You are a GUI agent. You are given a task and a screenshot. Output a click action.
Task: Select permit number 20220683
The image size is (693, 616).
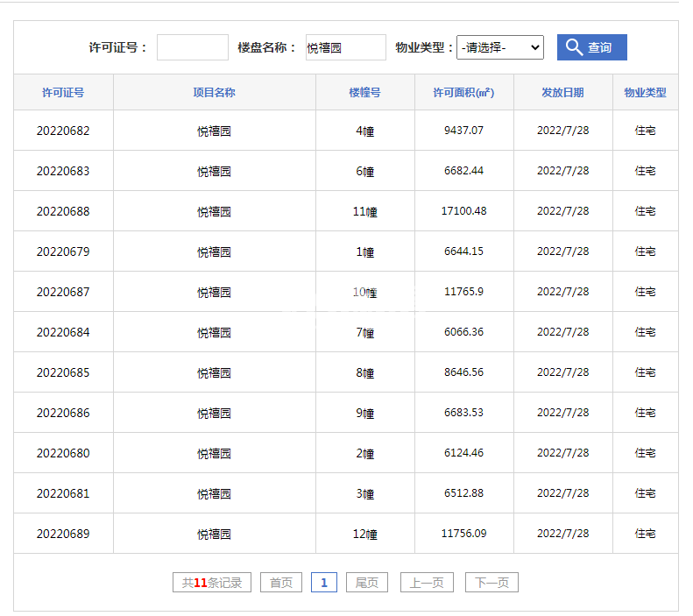(63, 171)
